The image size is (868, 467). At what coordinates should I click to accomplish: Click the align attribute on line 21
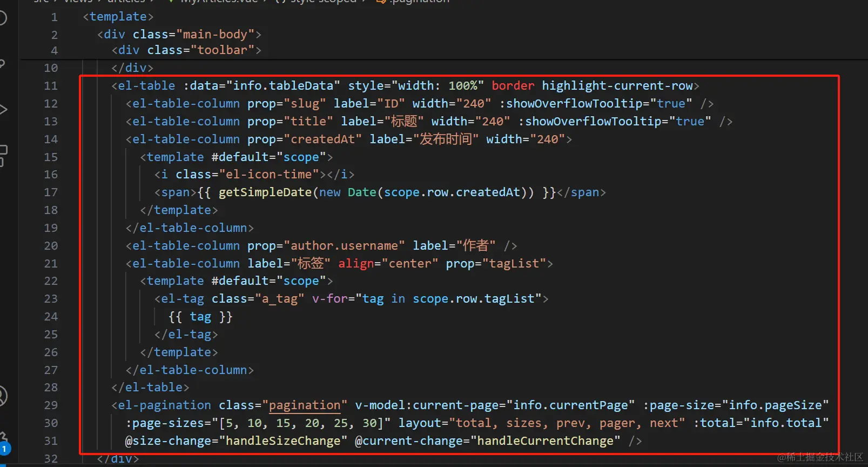click(x=356, y=263)
